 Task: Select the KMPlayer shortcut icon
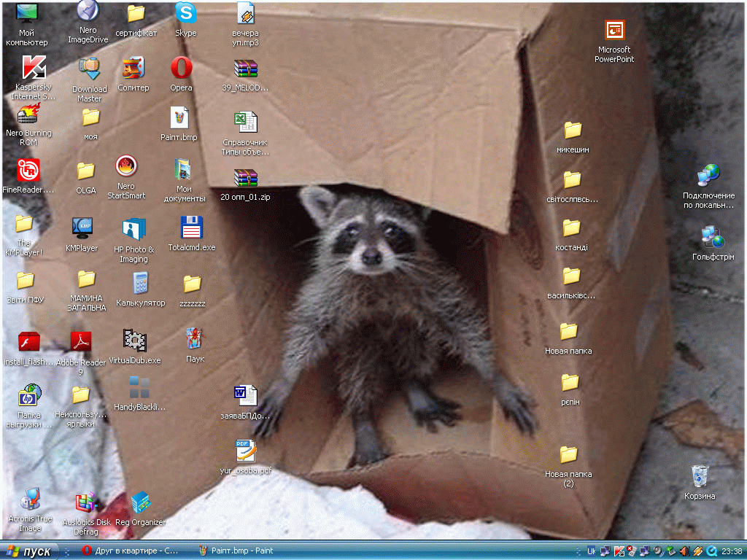click(82, 228)
